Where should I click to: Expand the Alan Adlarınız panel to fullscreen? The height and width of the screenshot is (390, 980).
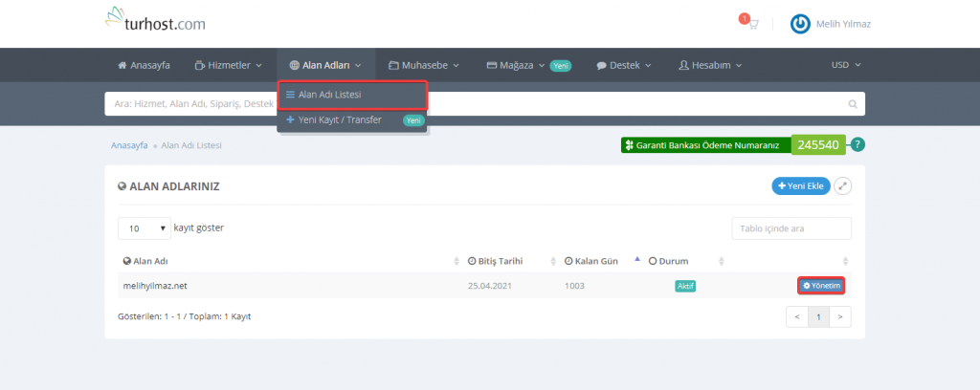pos(842,186)
